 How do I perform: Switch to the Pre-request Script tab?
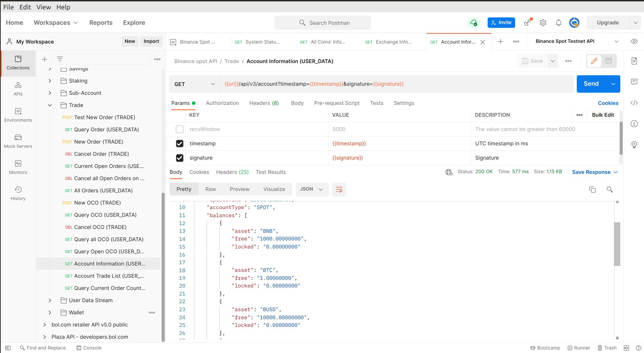pos(337,103)
